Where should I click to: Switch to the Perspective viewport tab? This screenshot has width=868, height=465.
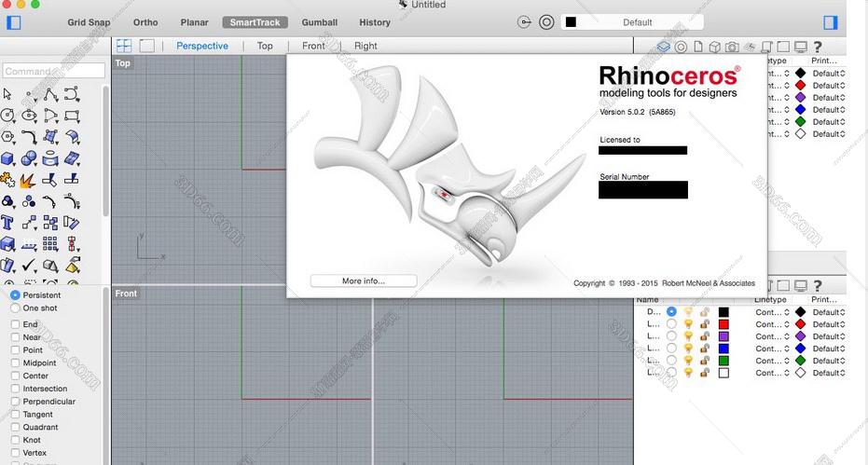pyautogui.click(x=202, y=46)
